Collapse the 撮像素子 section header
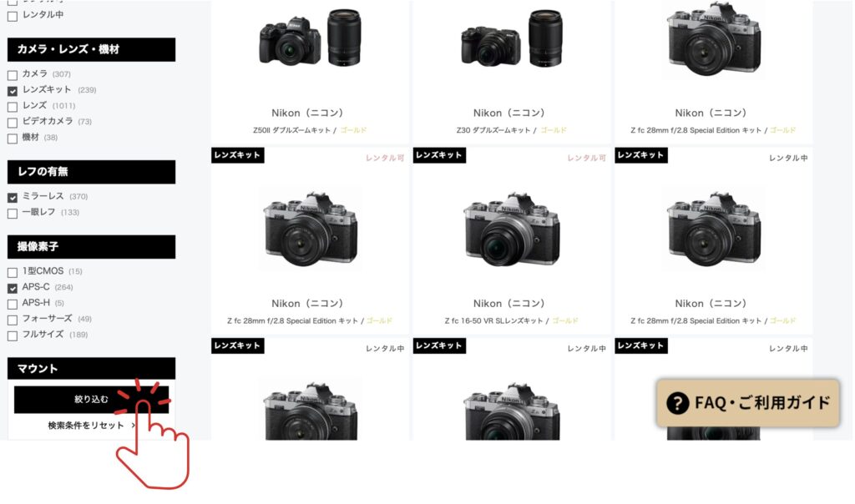855x504 pixels. pyautogui.click(x=92, y=247)
